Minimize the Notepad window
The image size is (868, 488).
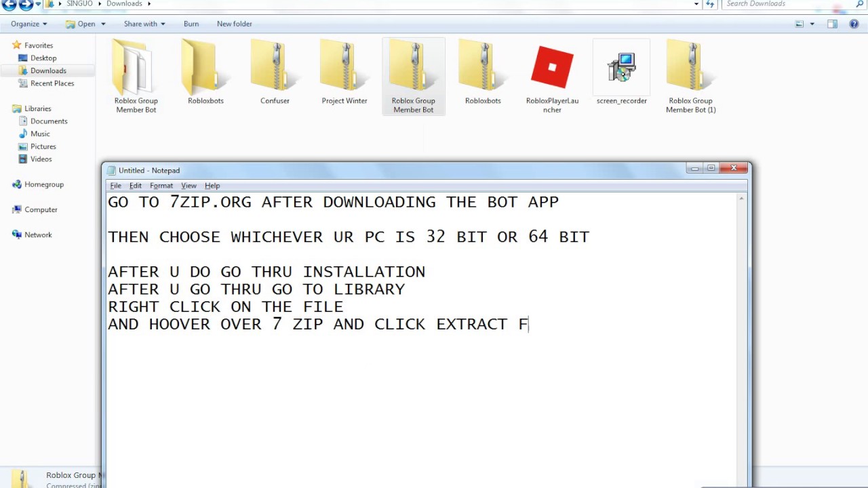pos(694,168)
